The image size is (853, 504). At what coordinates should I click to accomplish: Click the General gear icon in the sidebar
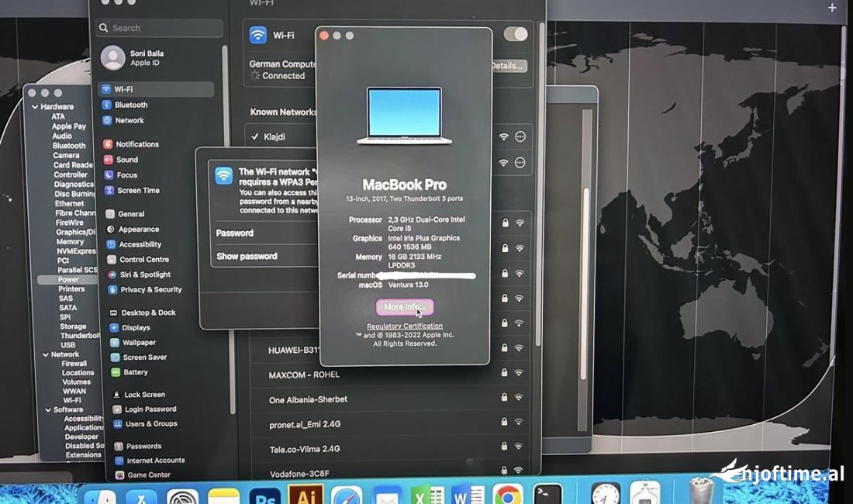coord(110,214)
